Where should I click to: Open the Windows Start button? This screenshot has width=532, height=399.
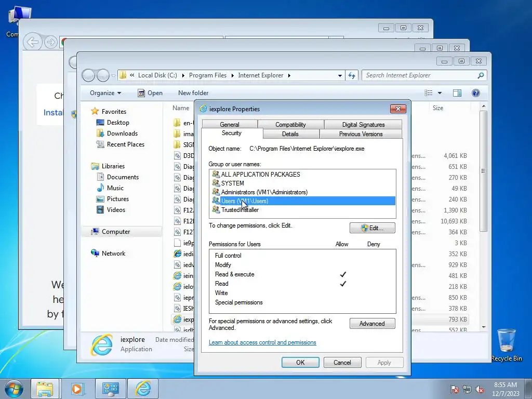tap(14, 389)
